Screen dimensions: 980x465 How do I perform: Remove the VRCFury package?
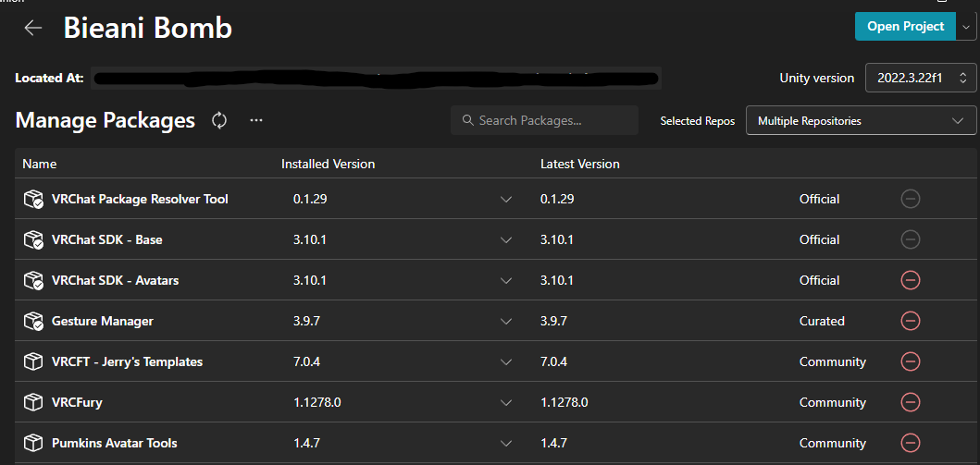tap(911, 402)
